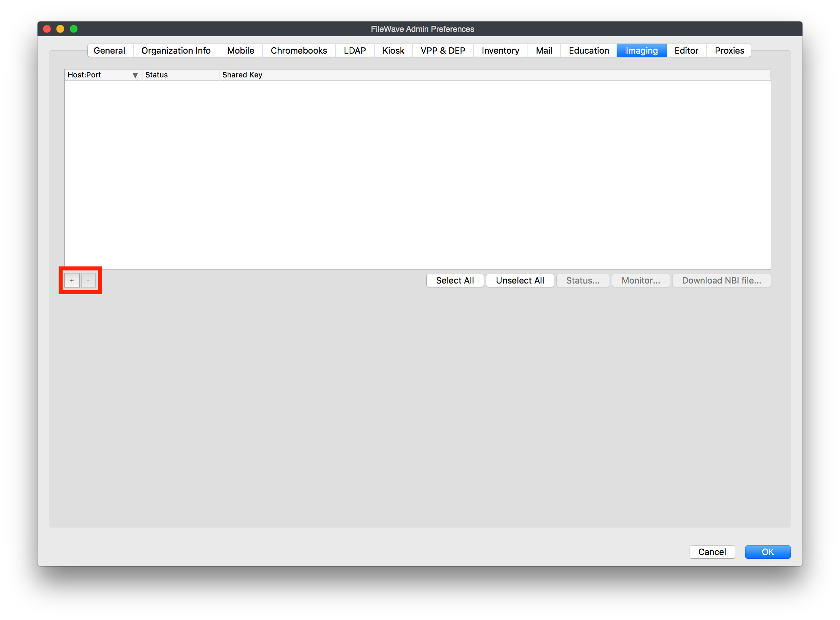
Task: Cancel the preferences dialog
Action: pos(712,552)
